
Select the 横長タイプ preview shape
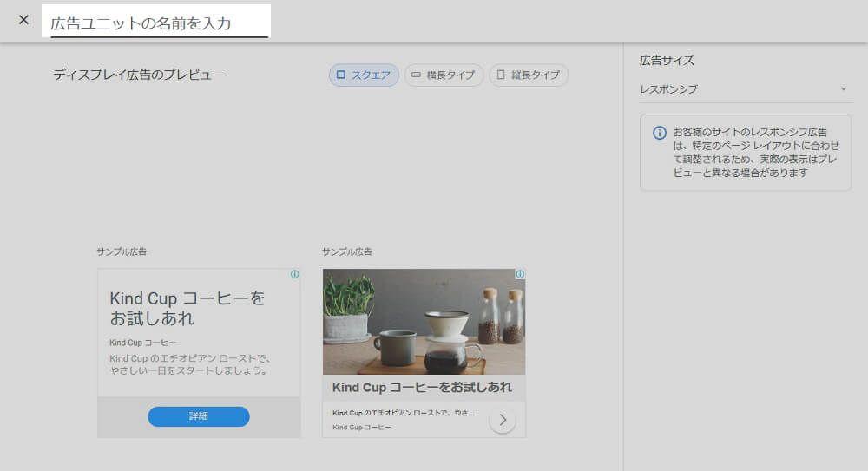coord(444,75)
